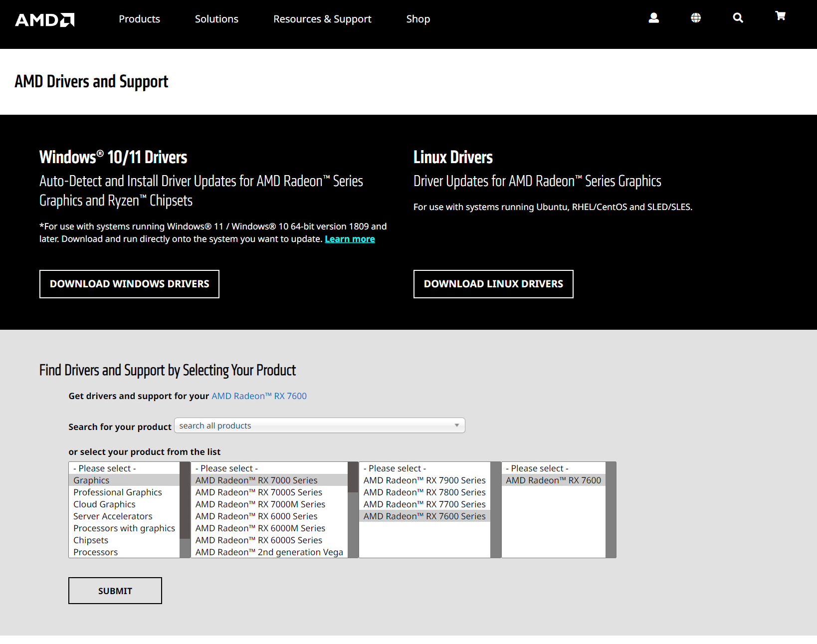Open AMD Radeon RX 7600 link
This screenshot has height=644, width=817.
click(259, 396)
